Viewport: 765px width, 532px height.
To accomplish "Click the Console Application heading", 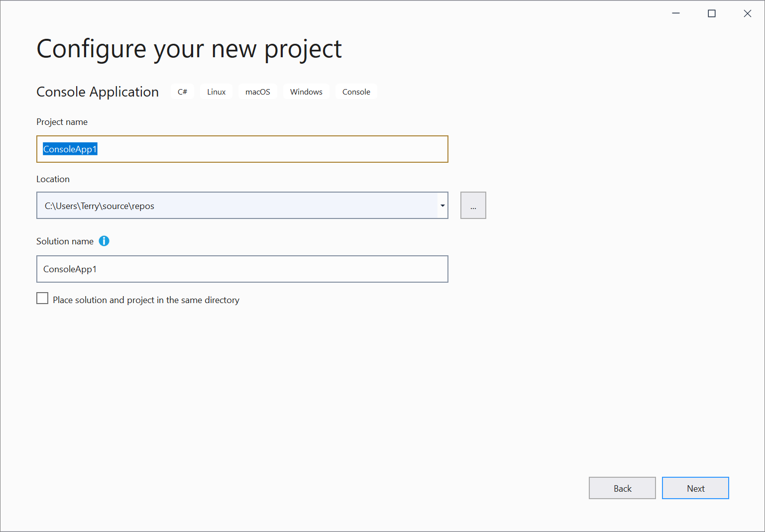I will 98,92.
